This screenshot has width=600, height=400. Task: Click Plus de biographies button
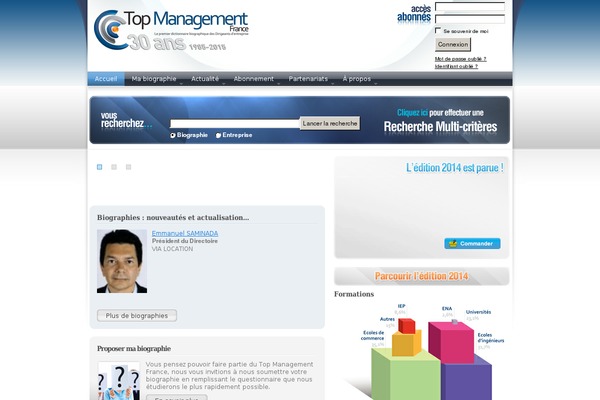click(137, 315)
